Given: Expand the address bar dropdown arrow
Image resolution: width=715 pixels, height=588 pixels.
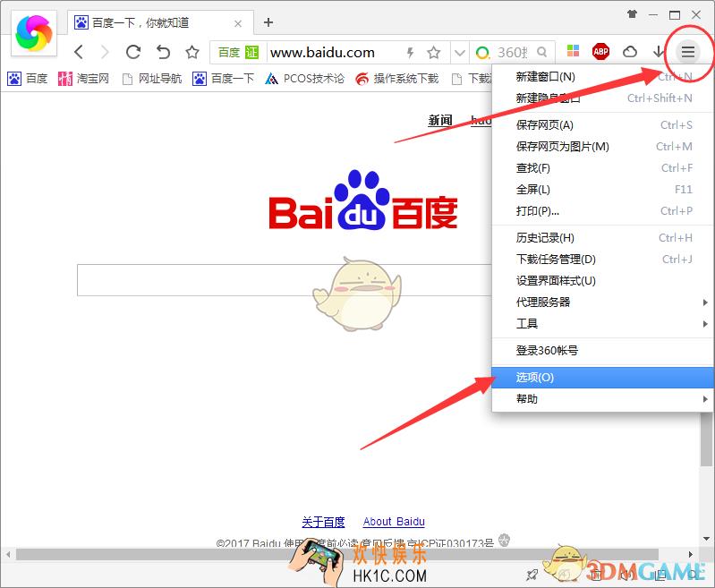Looking at the screenshot, I should [460, 53].
